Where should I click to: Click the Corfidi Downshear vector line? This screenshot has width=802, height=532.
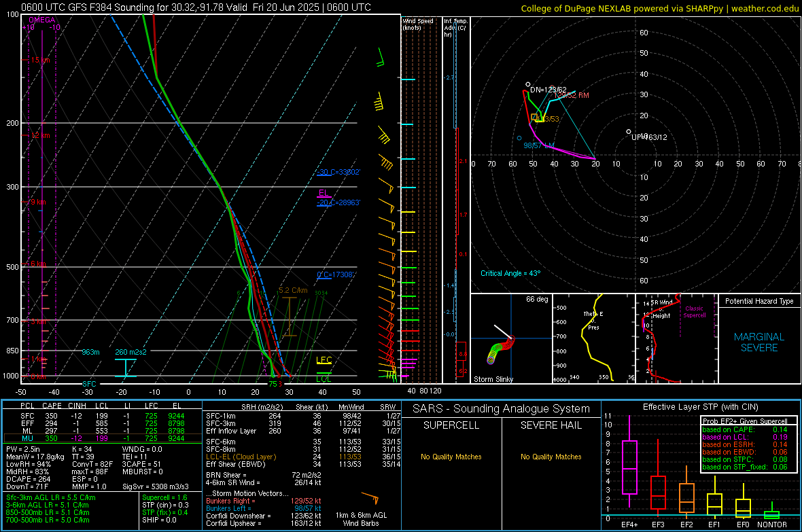pyautogui.click(x=264, y=516)
